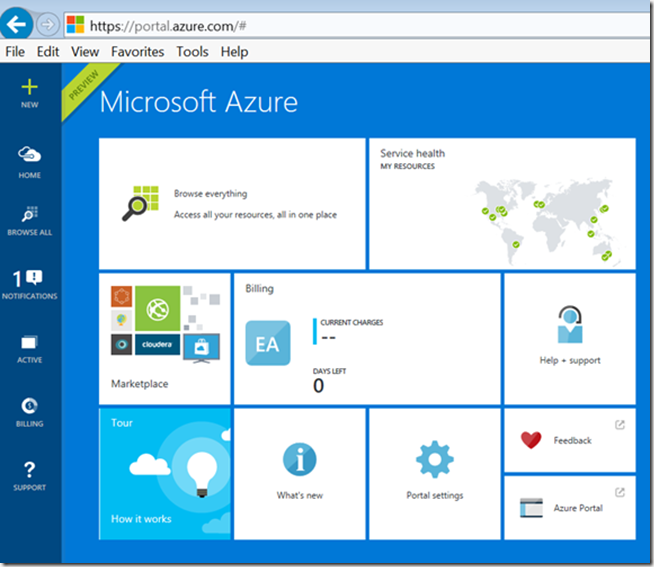Click the red heart Feedback icon
Viewport: 654px width, 567px height.
(531, 440)
